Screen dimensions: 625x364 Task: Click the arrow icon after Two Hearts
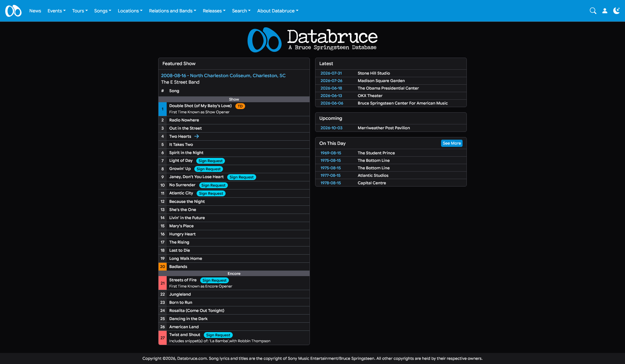[197, 136]
